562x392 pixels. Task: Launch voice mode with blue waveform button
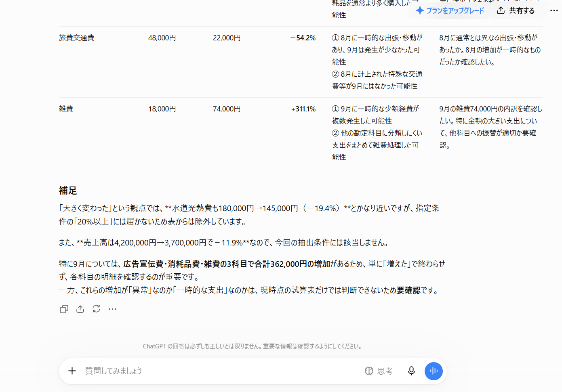pyautogui.click(x=434, y=371)
